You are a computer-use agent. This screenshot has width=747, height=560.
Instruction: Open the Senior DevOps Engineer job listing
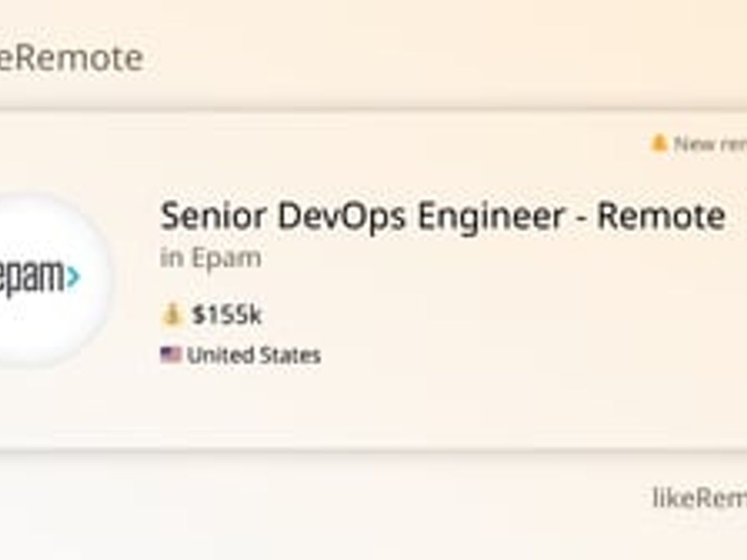tap(443, 216)
